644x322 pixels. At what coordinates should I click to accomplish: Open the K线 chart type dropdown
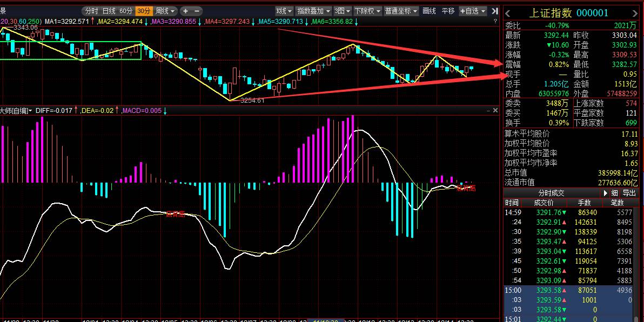tap(284, 11)
